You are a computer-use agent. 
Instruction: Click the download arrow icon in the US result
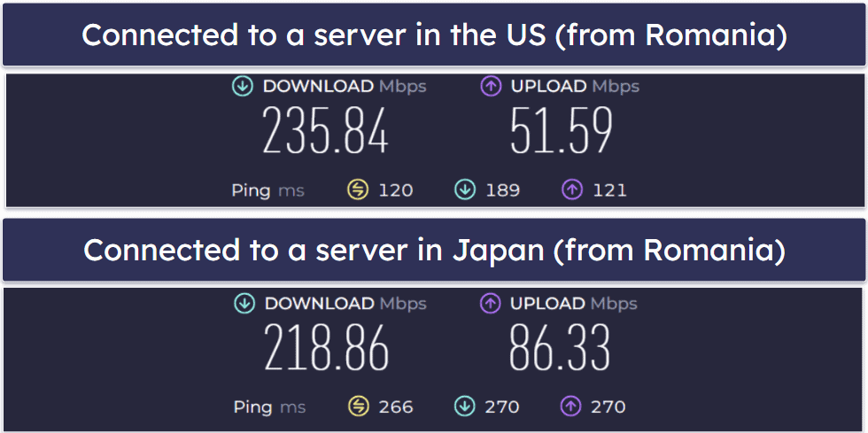(243, 87)
